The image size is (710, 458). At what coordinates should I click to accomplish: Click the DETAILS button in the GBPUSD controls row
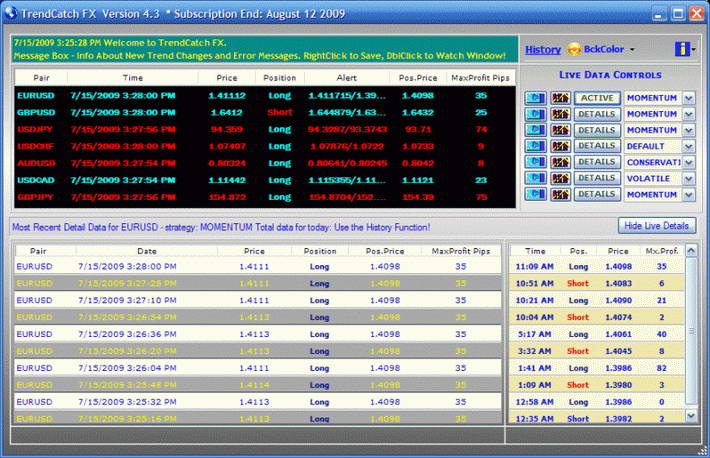tap(597, 114)
